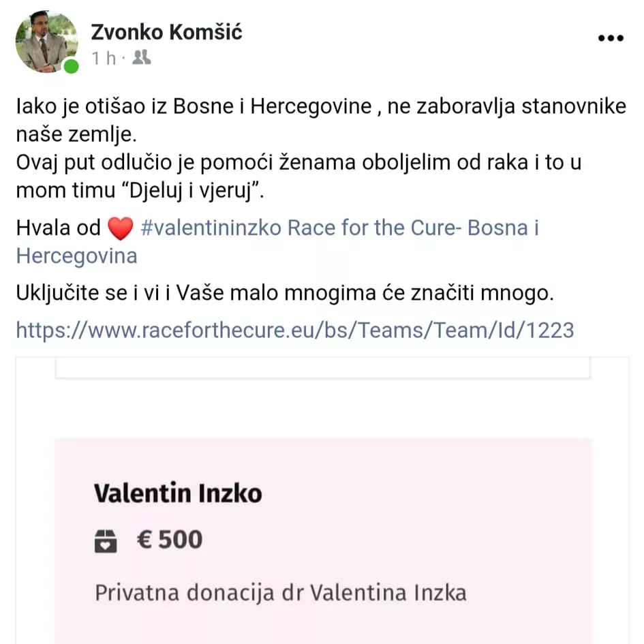
Task: Open the #valentininzko hashtag
Action: [211, 228]
